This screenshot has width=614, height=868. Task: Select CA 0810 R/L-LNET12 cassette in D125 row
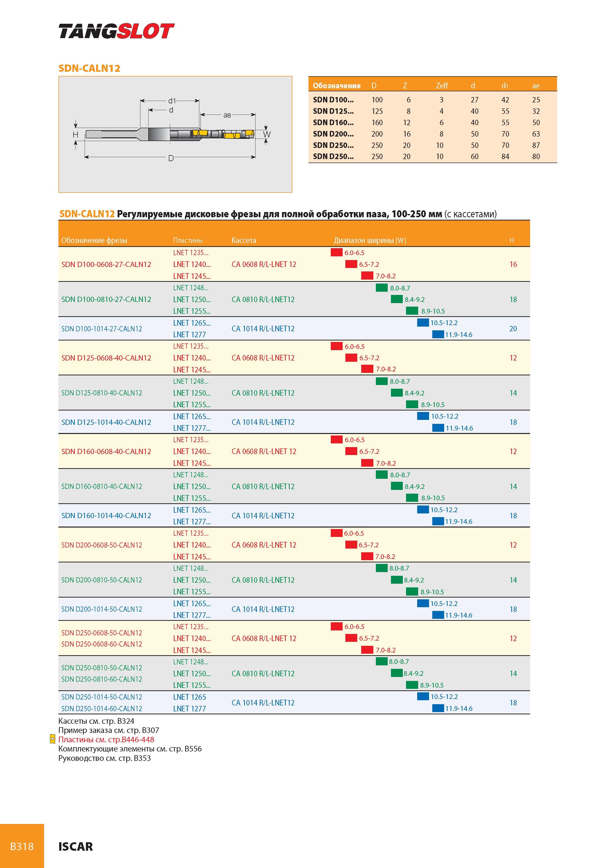[x=263, y=393]
